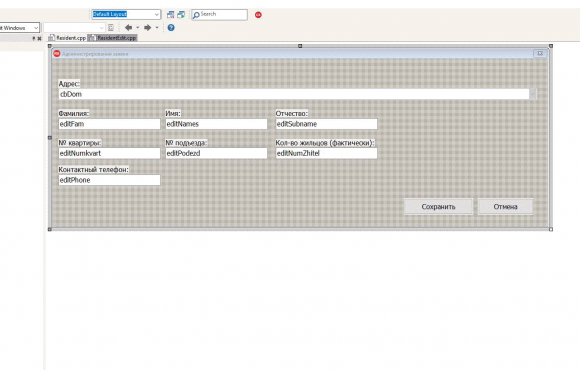
Task: Click the Отмена button
Action: tap(505, 206)
